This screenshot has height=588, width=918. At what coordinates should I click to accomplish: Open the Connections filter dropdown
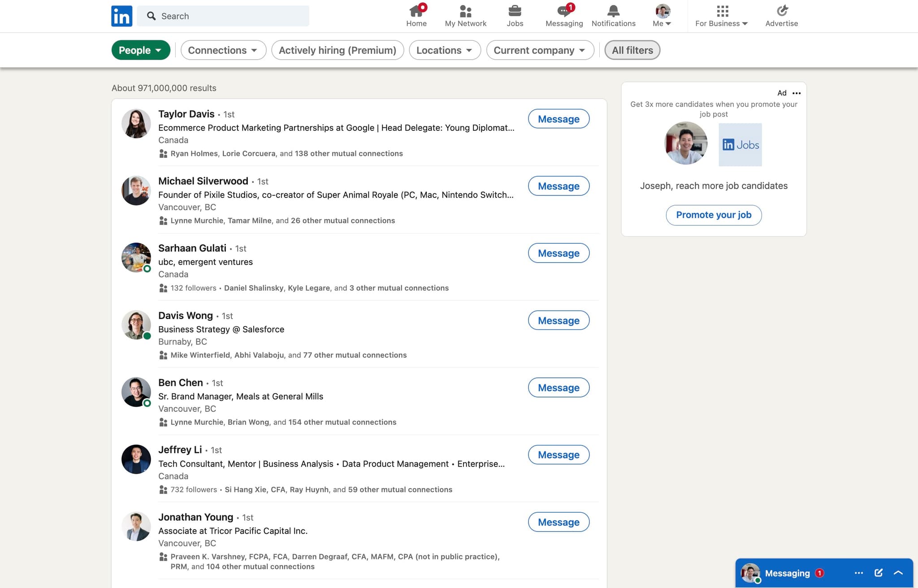223,50
